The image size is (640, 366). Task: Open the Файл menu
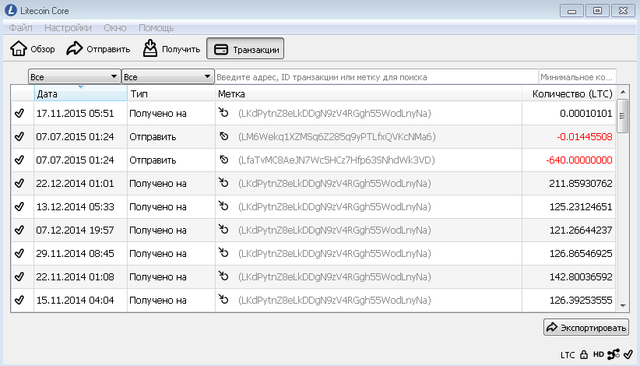(20, 28)
